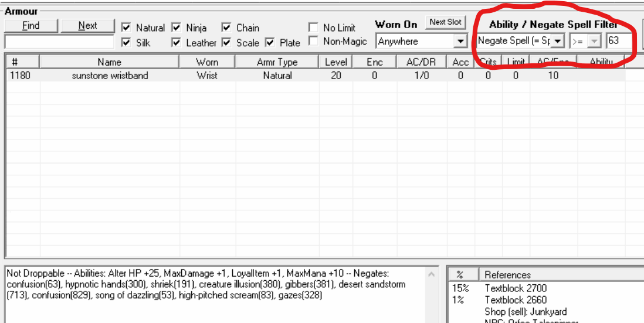Toggle the Leather checkbox
The height and width of the screenshot is (323, 644).
tap(176, 43)
